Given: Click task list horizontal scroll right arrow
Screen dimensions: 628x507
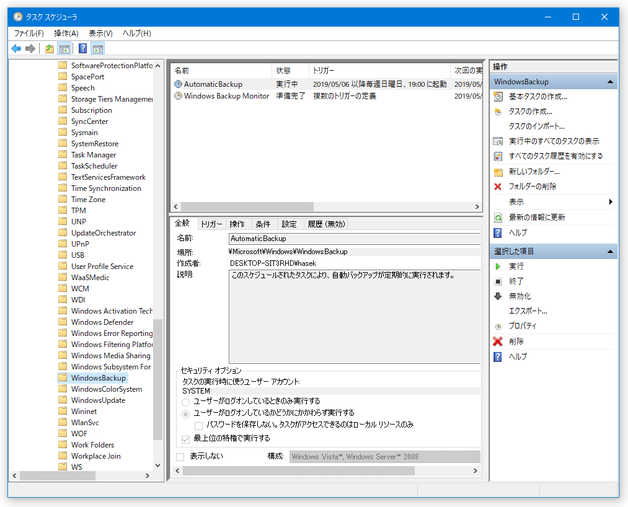Looking at the screenshot, I should click(x=477, y=207).
